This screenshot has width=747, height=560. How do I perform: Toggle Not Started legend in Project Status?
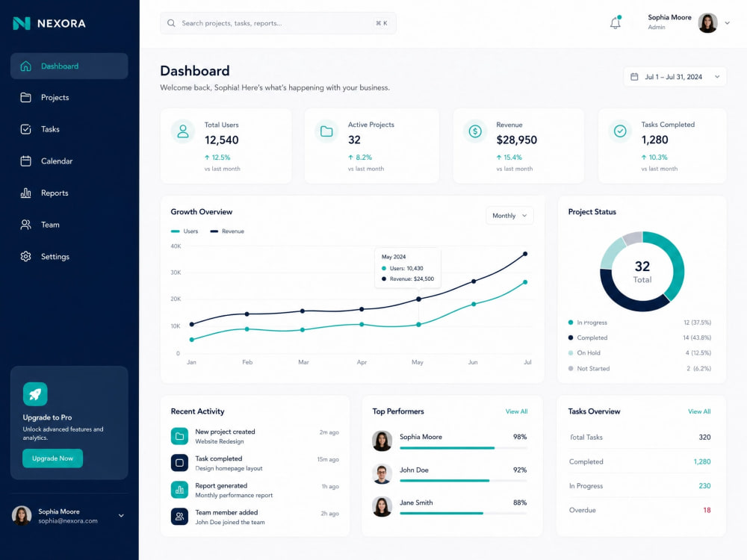pos(589,369)
